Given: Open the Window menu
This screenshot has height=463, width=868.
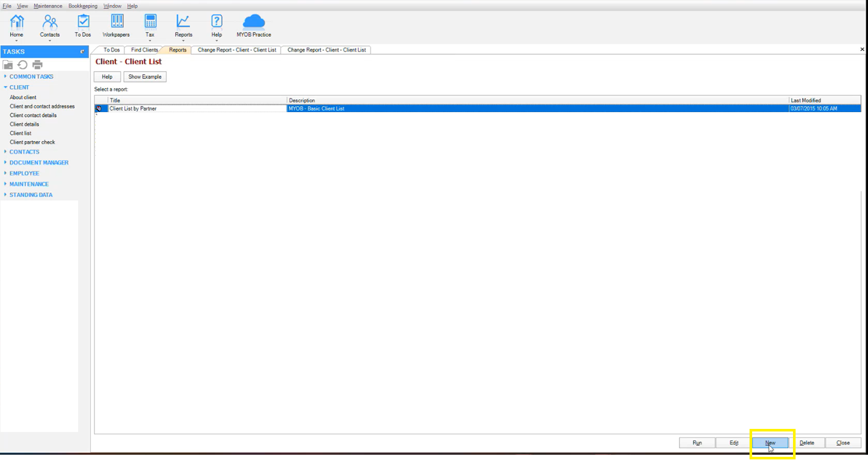Looking at the screenshot, I should click(x=112, y=6).
